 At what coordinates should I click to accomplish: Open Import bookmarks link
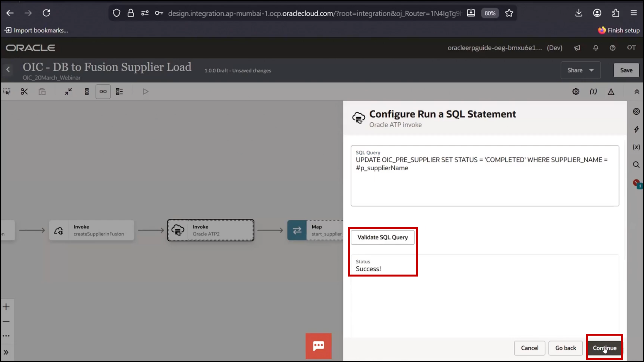pyautogui.click(x=36, y=31)
